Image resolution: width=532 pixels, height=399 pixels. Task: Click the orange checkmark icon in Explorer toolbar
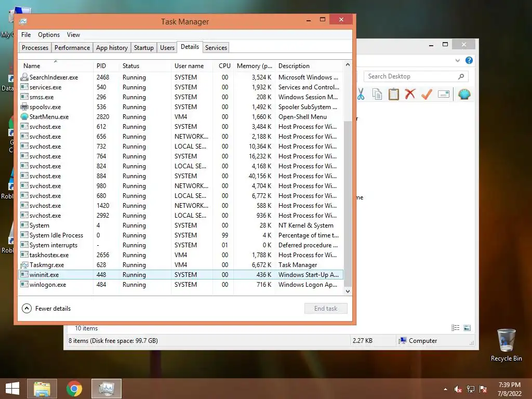click(x=427, y=94)
